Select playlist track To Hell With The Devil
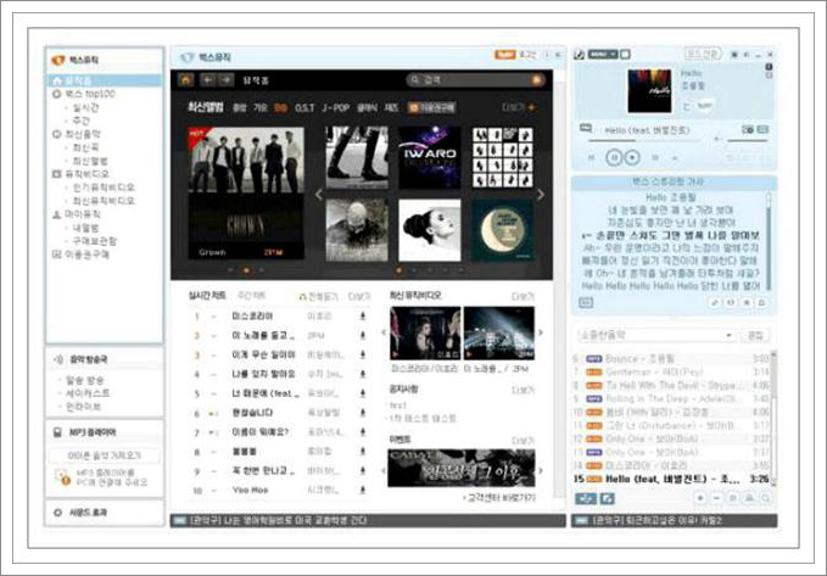Image resolution: width=827 pixels, height=576 pixels. click(670, 386)
